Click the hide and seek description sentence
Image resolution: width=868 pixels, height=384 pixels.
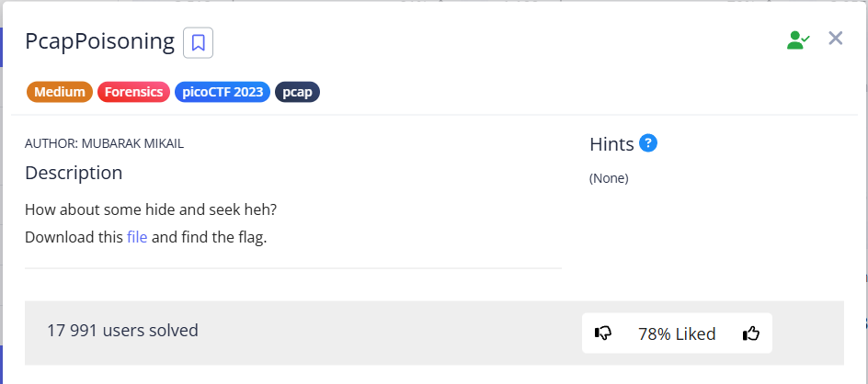point(151,209)
